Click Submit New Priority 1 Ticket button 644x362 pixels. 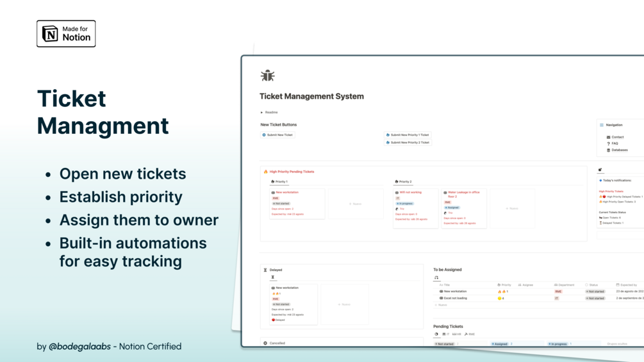tap(408, 135)
